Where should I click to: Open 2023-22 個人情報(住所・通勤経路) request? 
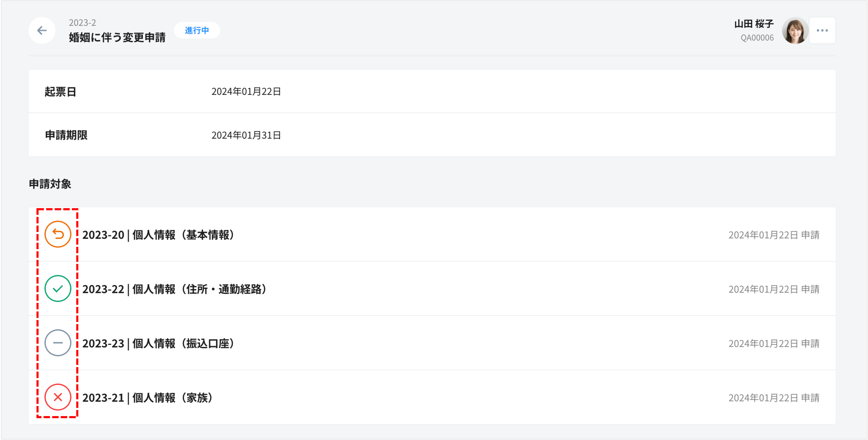pos(175,289)
